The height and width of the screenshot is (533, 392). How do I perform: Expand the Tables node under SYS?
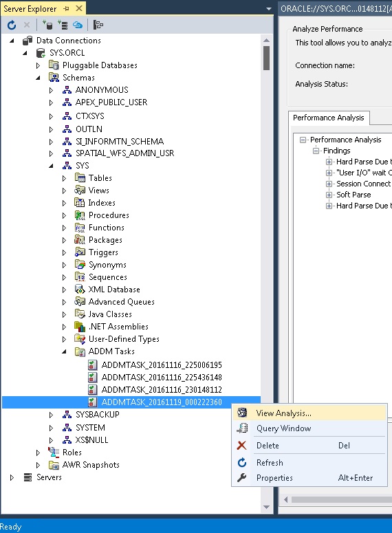[64, 178]
